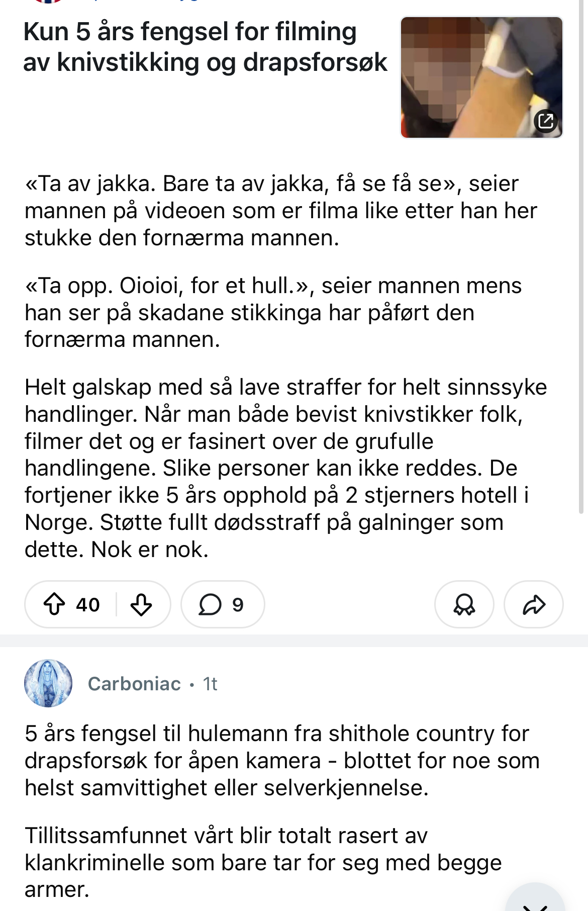This screenshot has height=911, width=588.
Task: Tap Carboniac's profile avatar
Action: pyautogui.click(x=48, y=683)
